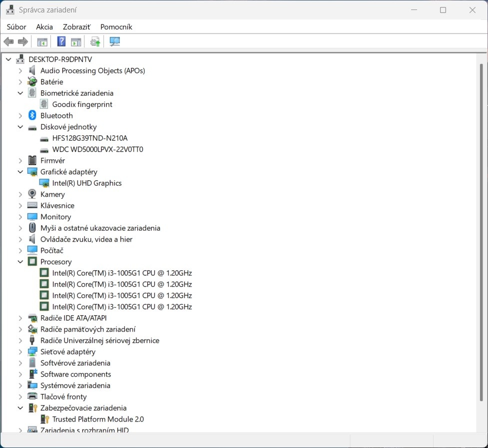Image resolution: width=488 pixels, height=448 pixels.
Task: Collapse the Procesory category
Action: (x=20, y=262)
